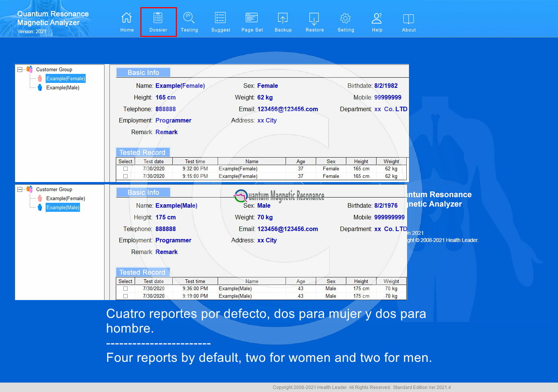Click the height value "165 cm" in Basic Info
This screenshot has width=558, height=392.
pyautogui.click(x=166, y=97)
